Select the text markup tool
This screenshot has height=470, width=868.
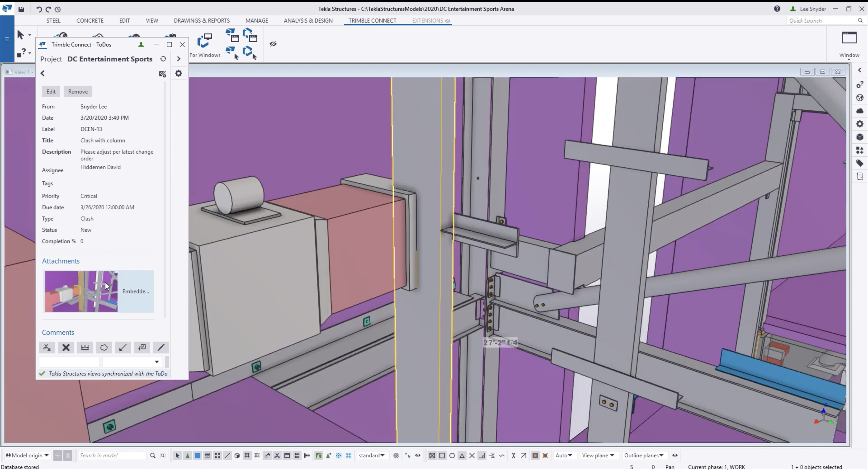142,347
